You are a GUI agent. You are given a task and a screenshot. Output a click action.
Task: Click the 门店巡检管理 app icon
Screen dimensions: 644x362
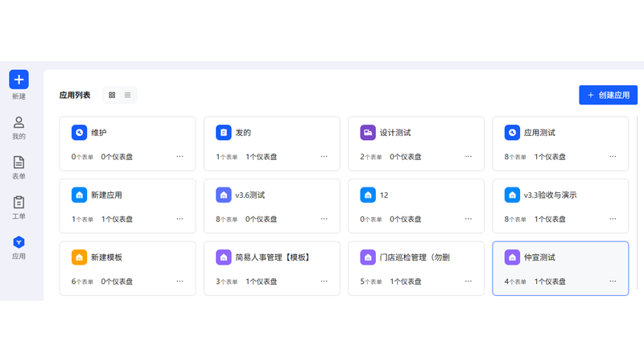(368, 257)
